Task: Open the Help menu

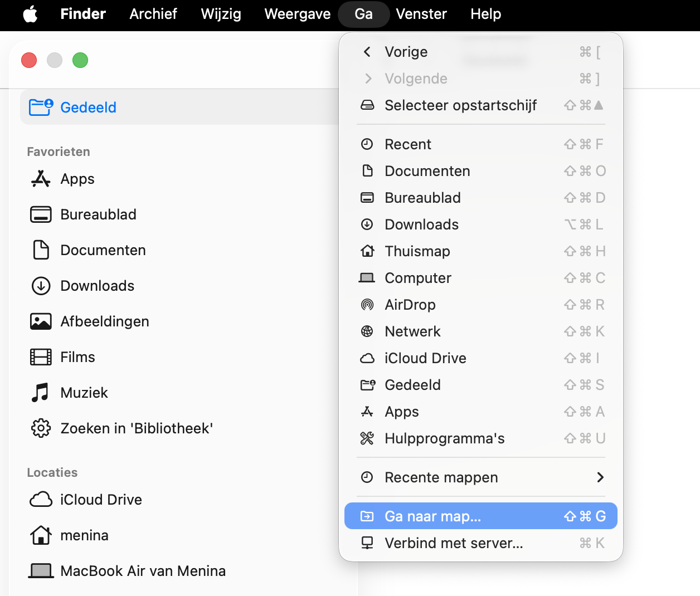Action: tap(486, 14)
